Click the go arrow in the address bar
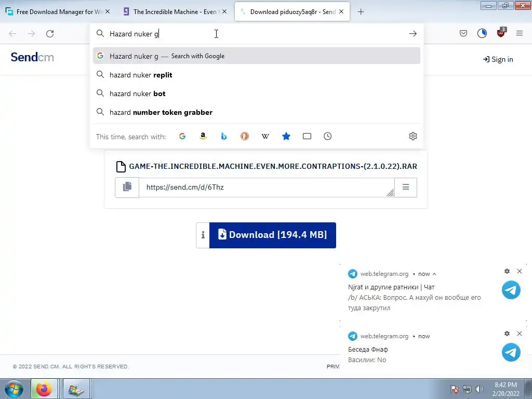The width and height of the screenshot is (532, 399). tap(413, 34)
